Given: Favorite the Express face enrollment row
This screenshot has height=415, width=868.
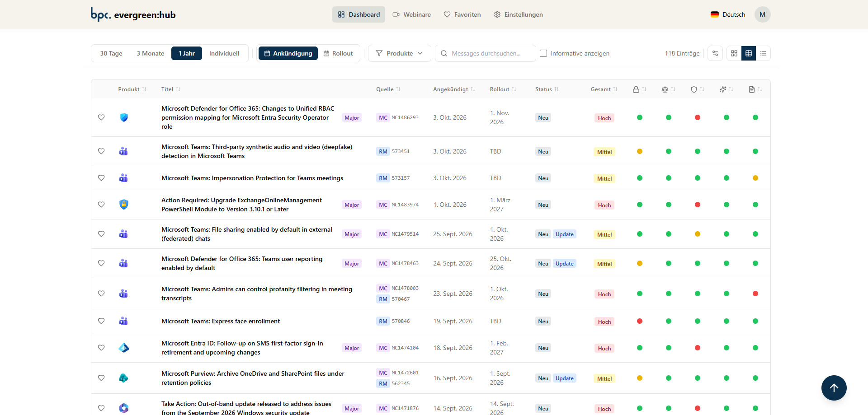Looking at the screenshot, I should coord(101,321).
